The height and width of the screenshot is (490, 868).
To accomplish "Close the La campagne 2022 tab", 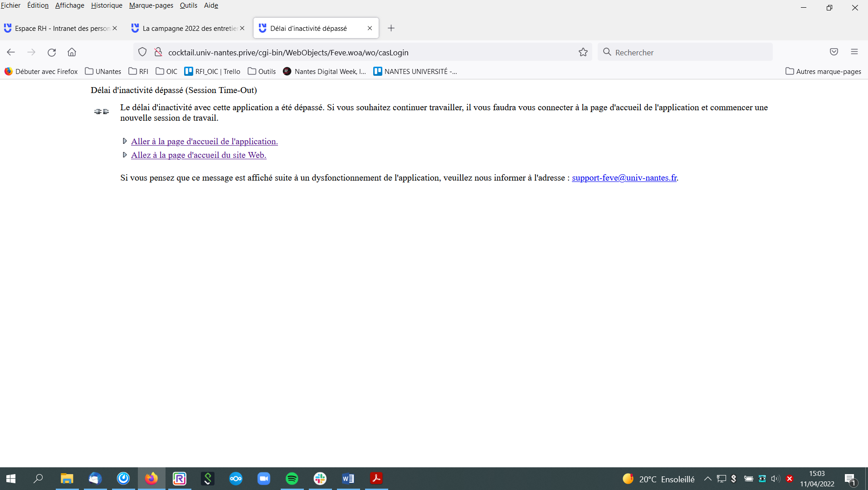I will [242, 28].
